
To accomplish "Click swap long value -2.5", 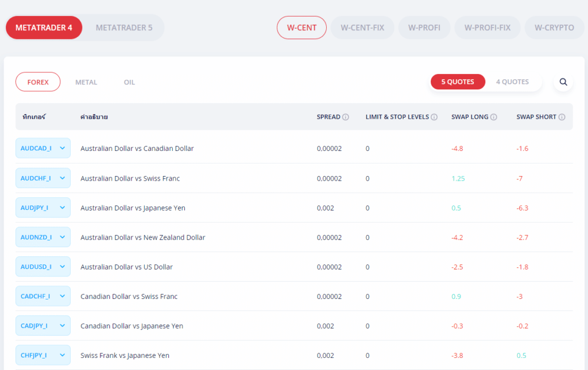I will click(x=457, y=267).
